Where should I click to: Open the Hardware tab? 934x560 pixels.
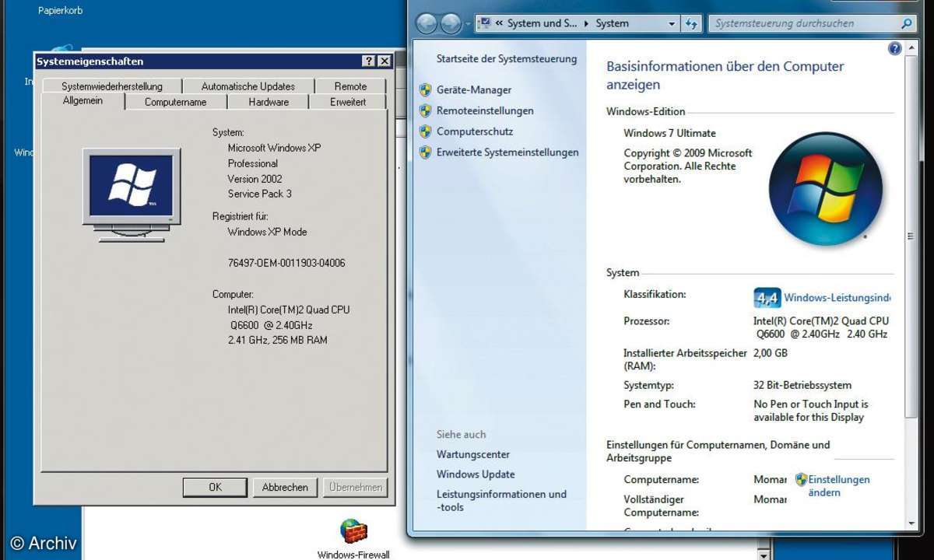pos(269,102)
